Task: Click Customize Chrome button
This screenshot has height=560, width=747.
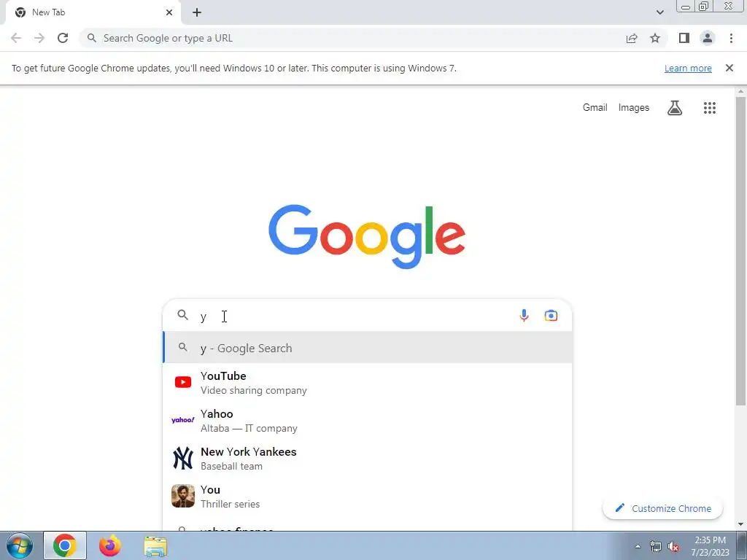Action: pyautogui.click(x=662, y=508)
